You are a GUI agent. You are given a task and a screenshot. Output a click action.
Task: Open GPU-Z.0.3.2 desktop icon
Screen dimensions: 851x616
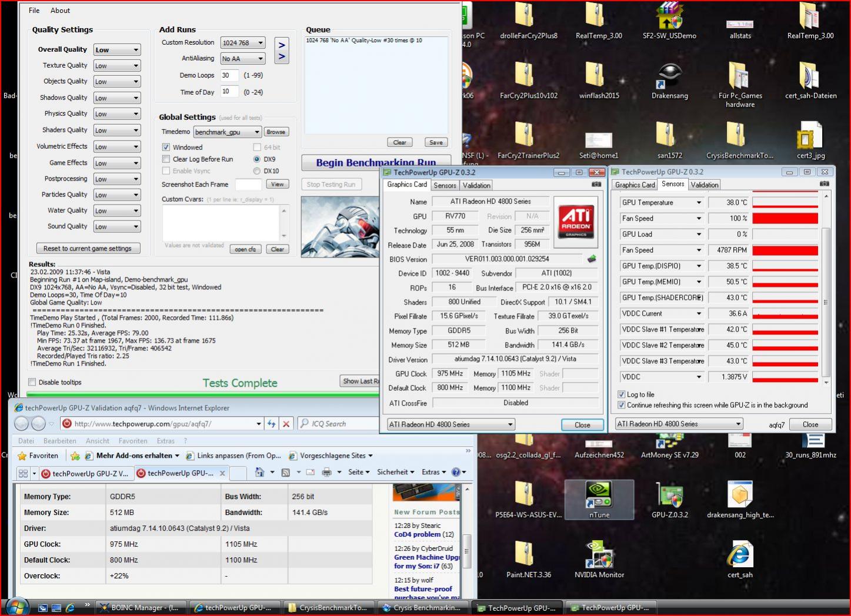point(669,499)
